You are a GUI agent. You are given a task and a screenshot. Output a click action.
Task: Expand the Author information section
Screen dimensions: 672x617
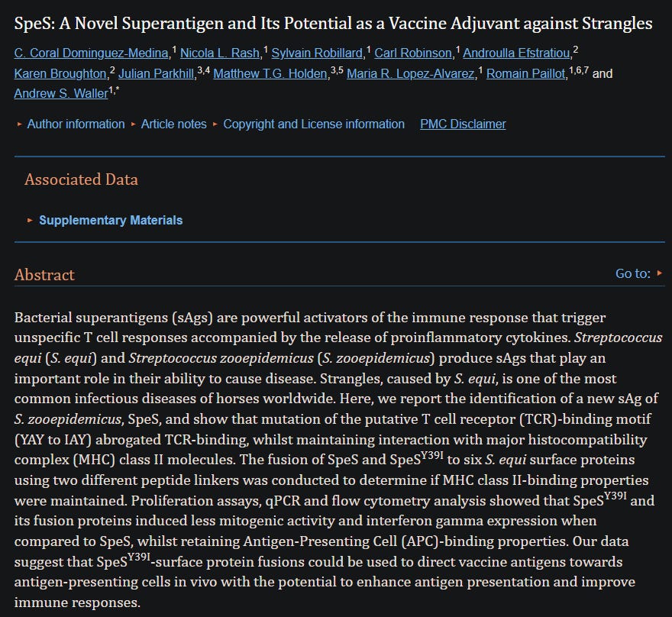[76, 124]
